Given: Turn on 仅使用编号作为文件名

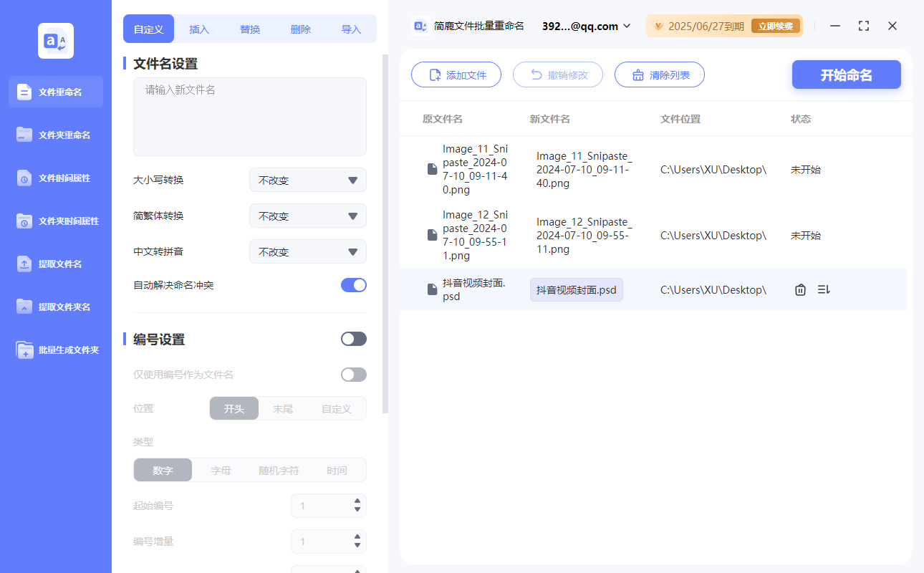Looking at the screenshot, I should [x=353, y=374].
